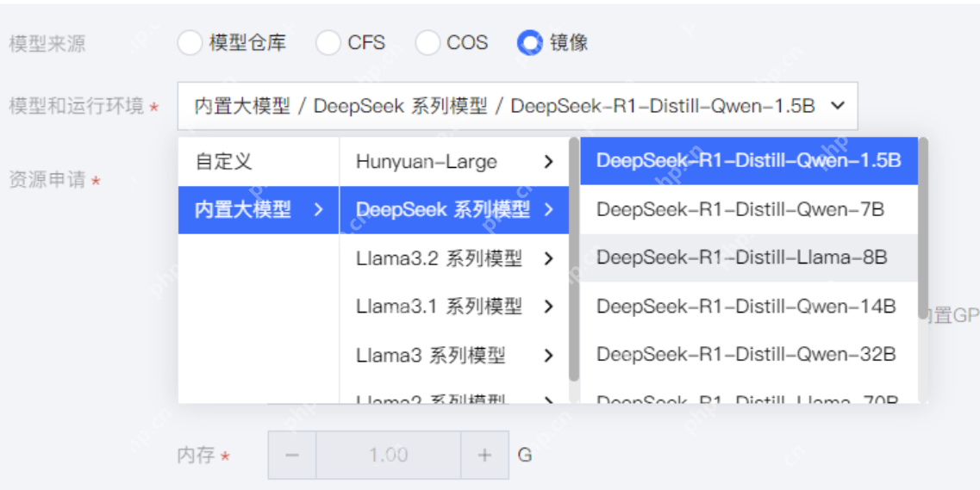
Task: Open the Llama3 系列模型 submenu
Action: [x=454, y=355]
